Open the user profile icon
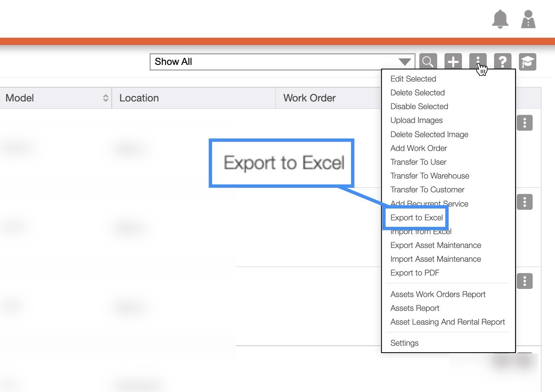This screenshot has width=555, height=392. pos(528,19)
